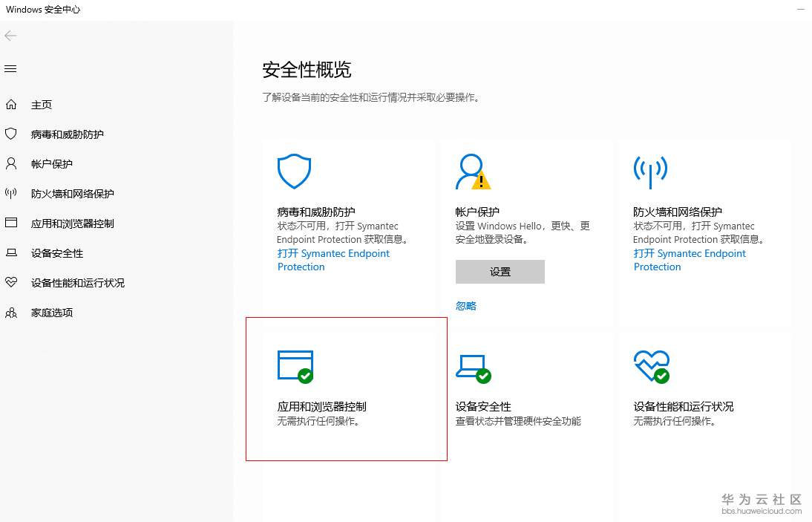Screen dimensions: 812x522
Task: Click the 安全性概览 heading
Action: tap(307, 69)
